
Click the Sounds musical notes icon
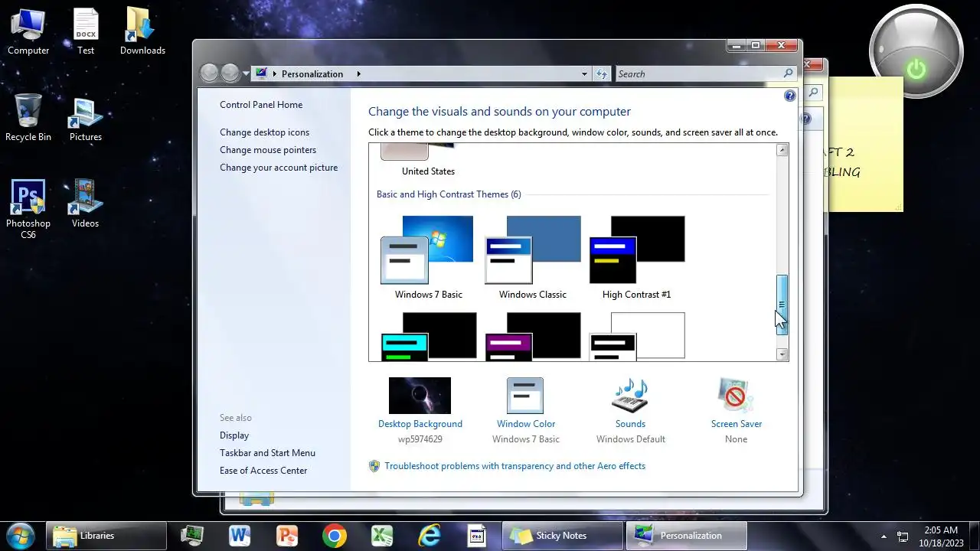[630, 396]
